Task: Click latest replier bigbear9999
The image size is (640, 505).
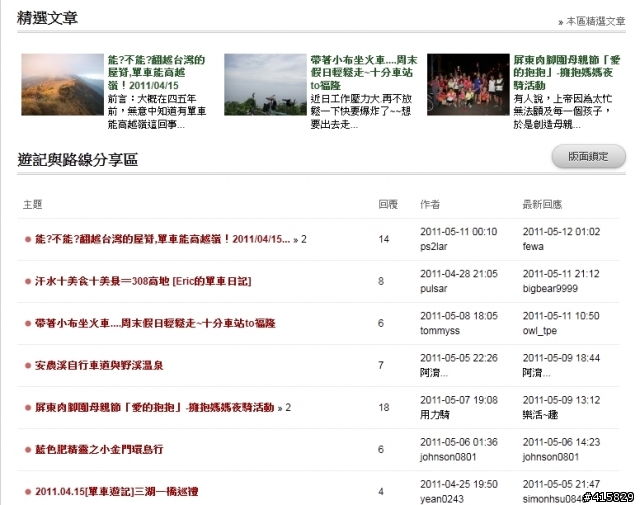Action: tap(550, 289)
